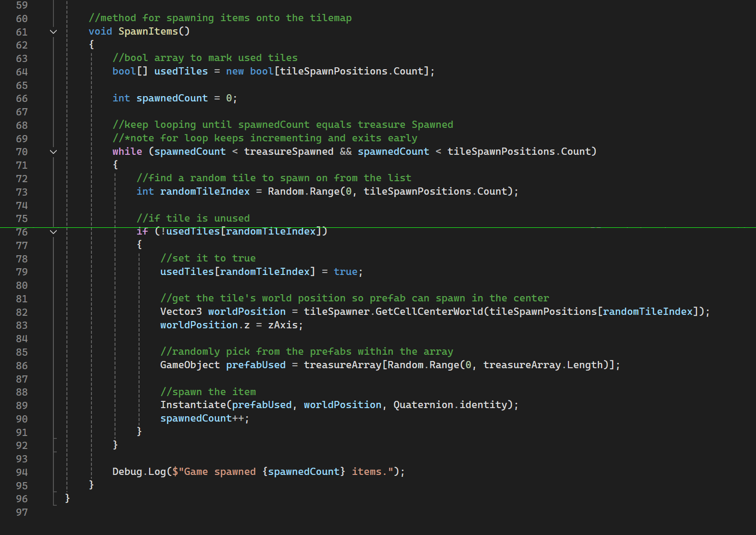Click the zAxis variable on line 83
756x535 pixels.
pos(283,325)
